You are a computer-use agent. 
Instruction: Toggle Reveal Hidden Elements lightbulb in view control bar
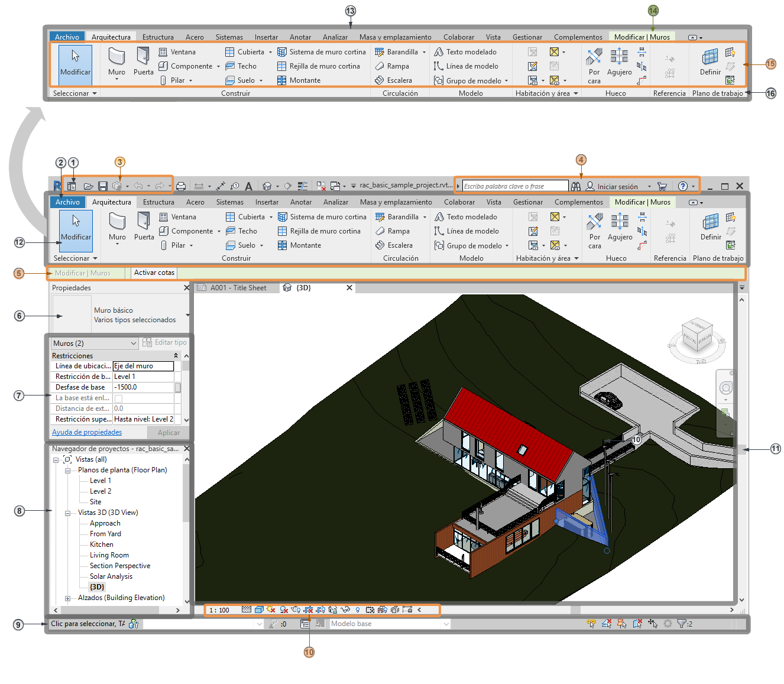tap(358, 610)
